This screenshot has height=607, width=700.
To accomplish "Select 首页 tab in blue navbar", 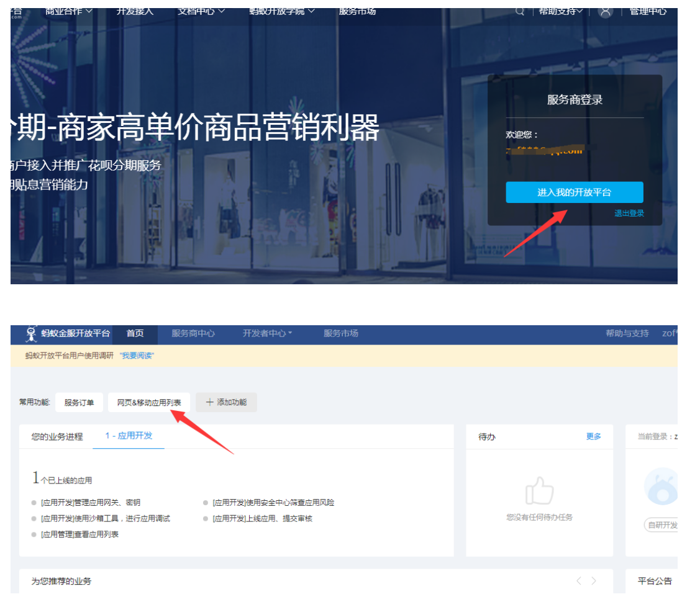I will [135, 334].
